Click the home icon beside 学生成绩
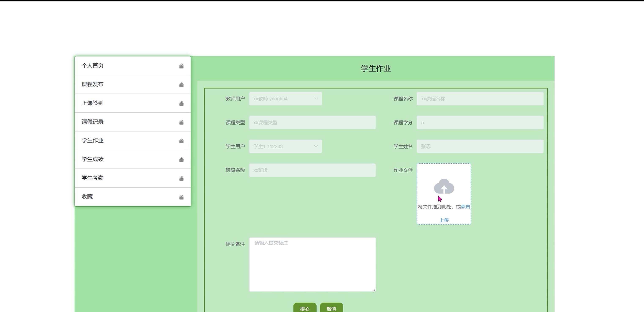 (x=181, y=160)
